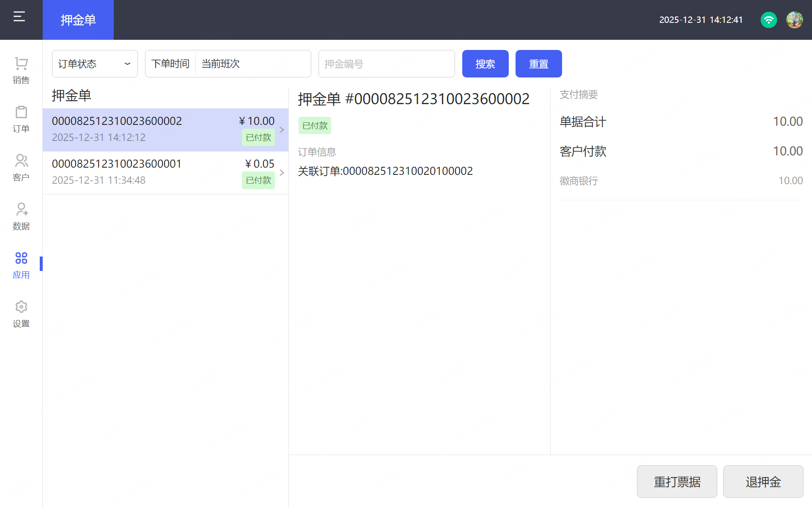Open the Customers (客户) sidebar icon
The image size is (812, 508).
21,161
